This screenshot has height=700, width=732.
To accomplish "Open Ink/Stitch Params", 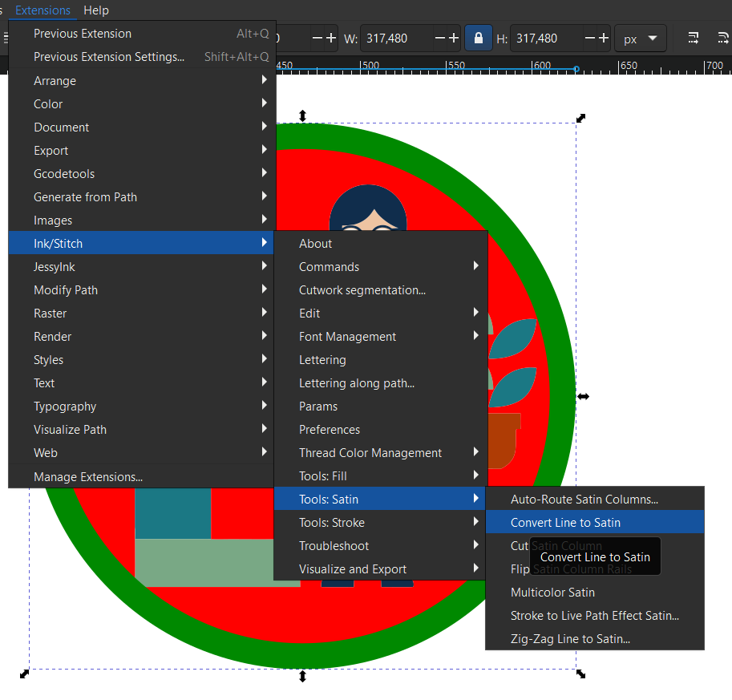I will [381, 407].
